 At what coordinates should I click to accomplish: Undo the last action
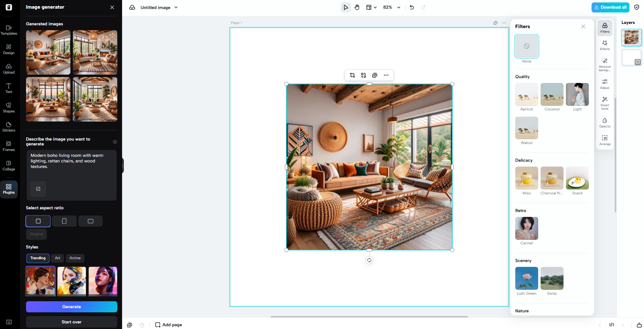(412, 7)
